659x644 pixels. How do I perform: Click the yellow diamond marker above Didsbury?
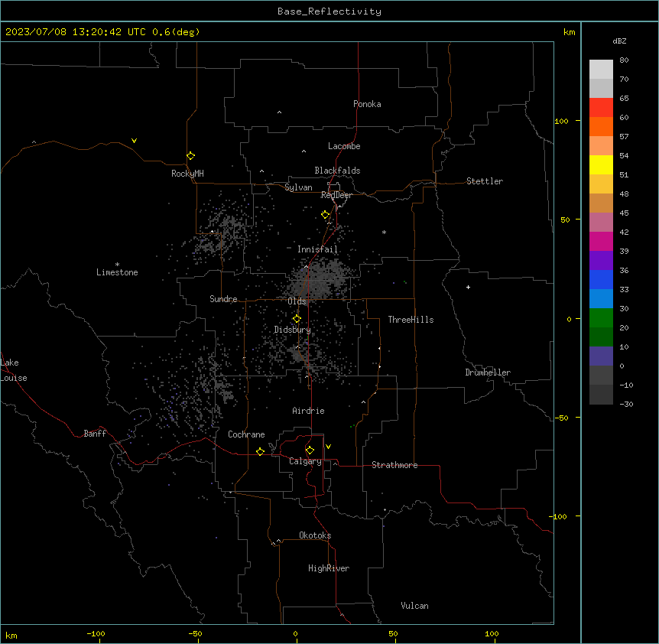(x=297, y=319)
